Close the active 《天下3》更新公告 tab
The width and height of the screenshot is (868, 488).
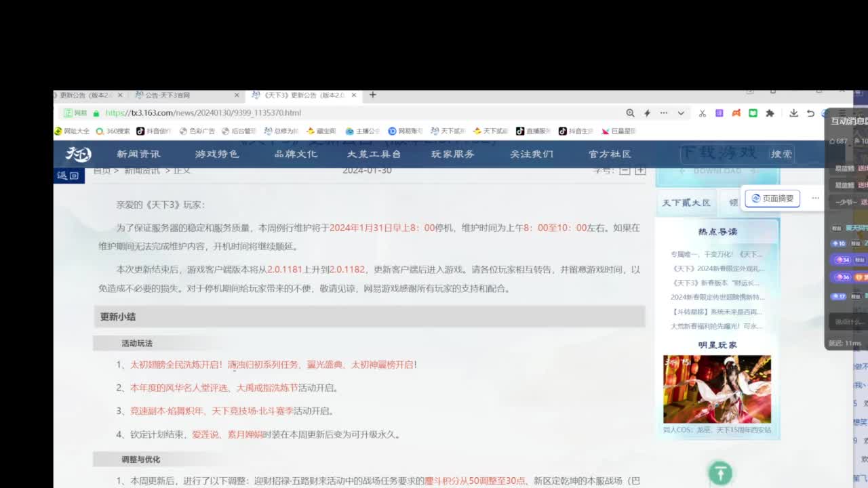click(353, 96)
